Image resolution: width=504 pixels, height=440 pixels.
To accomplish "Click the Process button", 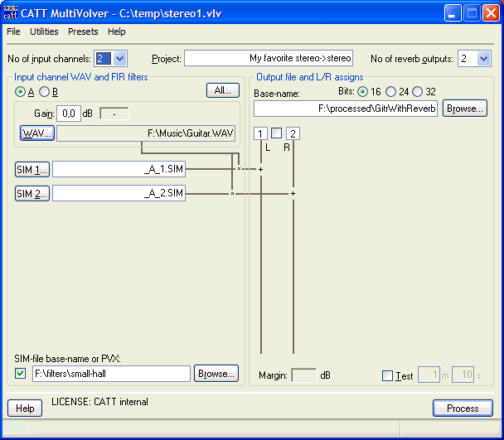I will (463, 408).
